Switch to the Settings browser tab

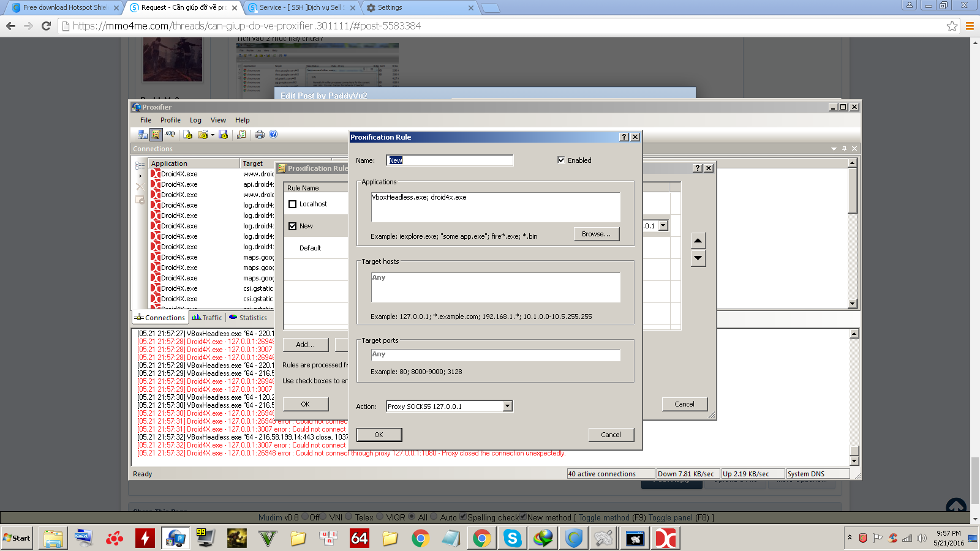pos(421,8)
